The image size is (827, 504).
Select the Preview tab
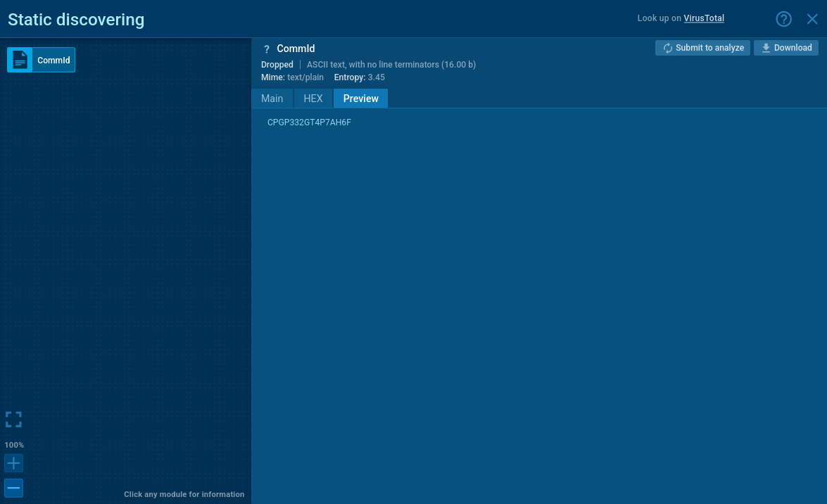(x=360, y=99)
